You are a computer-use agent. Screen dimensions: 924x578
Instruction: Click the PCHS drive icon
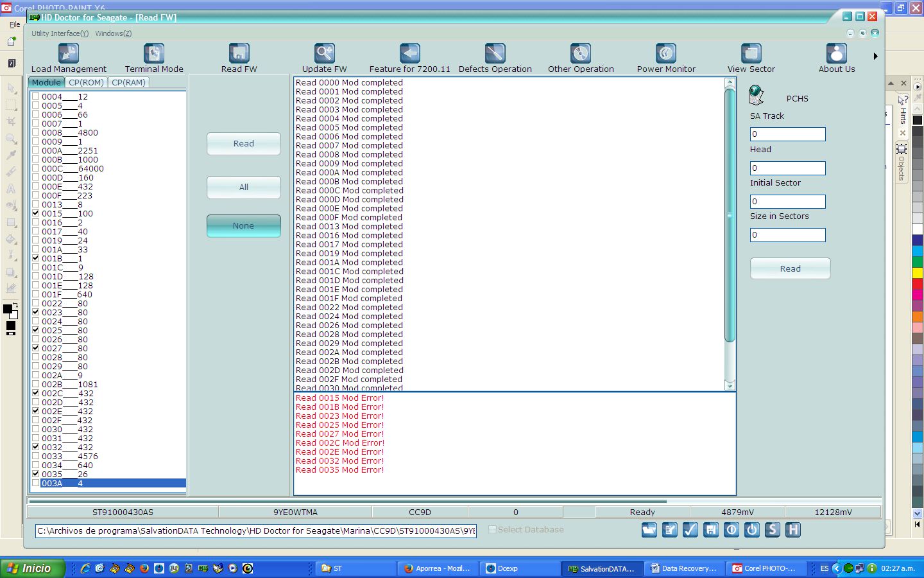coord(757,95)
